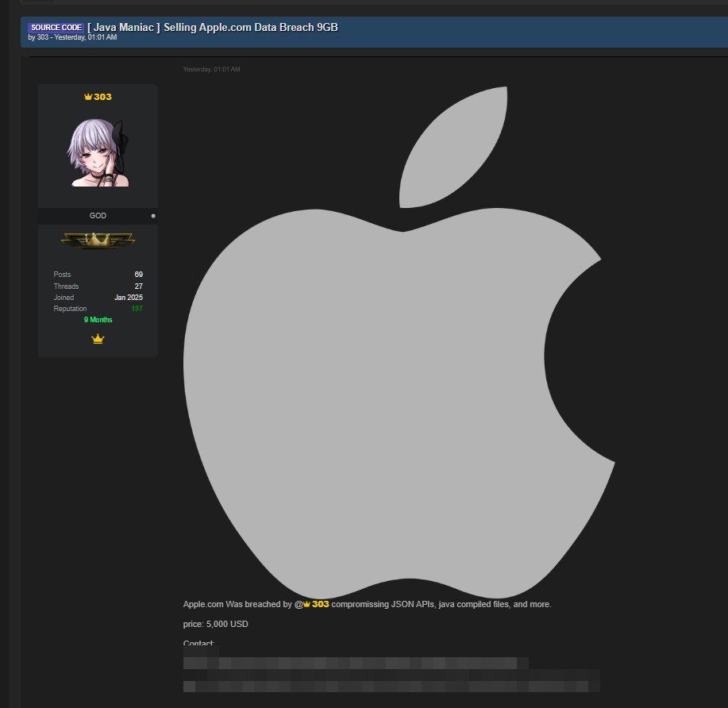This screenshot has height=708, width=728.
Task: Click the crown icon inside the @303 mention
Action: click(x=306, y=605)
